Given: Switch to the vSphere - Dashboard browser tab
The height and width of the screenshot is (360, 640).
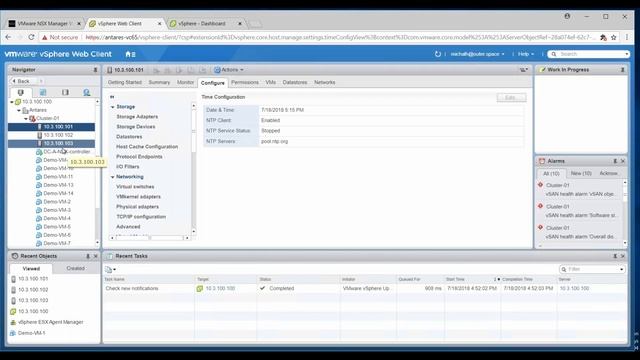Looking at the screenshot, I should [x=206, y=24].
